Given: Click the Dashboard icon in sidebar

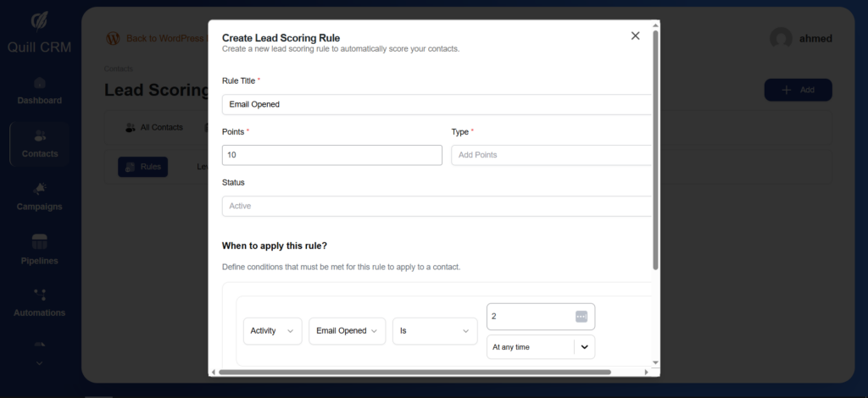Looking at the screenshot, I should 40,83.
